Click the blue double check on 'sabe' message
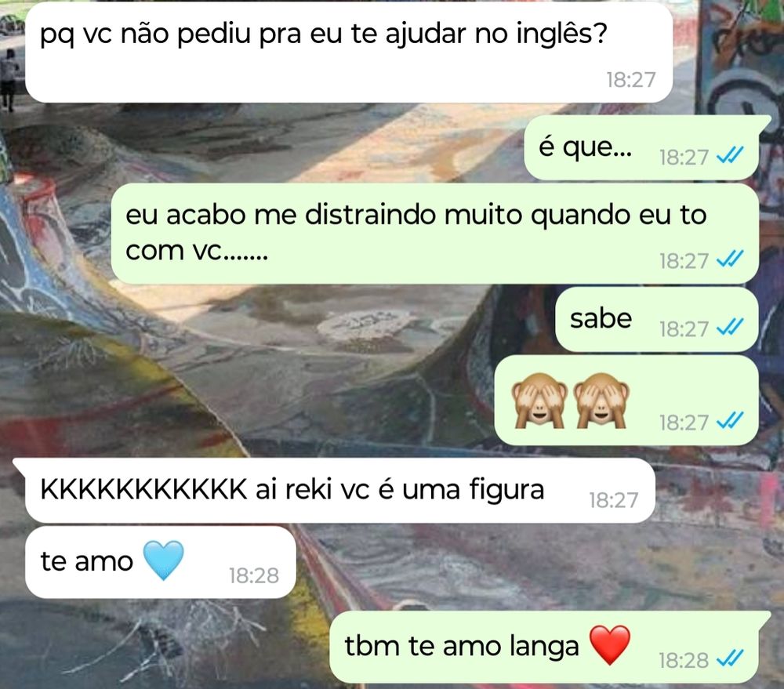This screenshot has height=689, width=784. pos(730,328)
